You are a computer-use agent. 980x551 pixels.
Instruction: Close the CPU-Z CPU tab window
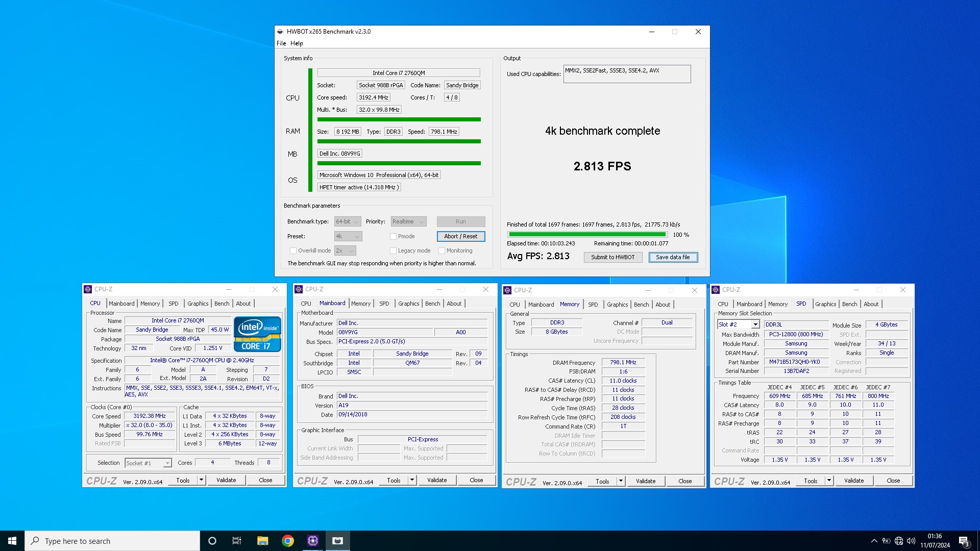275,289
